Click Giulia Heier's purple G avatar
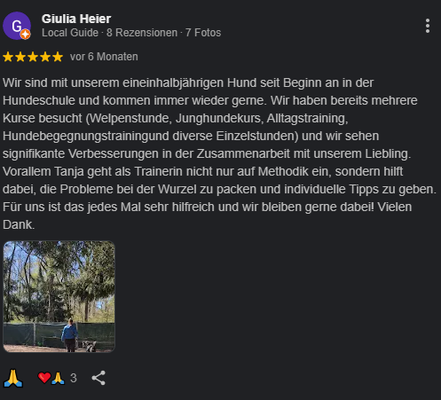Viewport: 441px width, 400px height. pos(17,26)
